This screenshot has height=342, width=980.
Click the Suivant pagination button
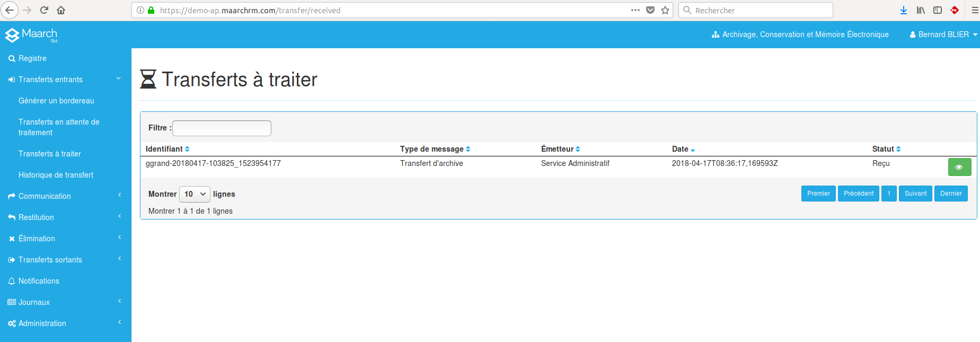(915, 194)
